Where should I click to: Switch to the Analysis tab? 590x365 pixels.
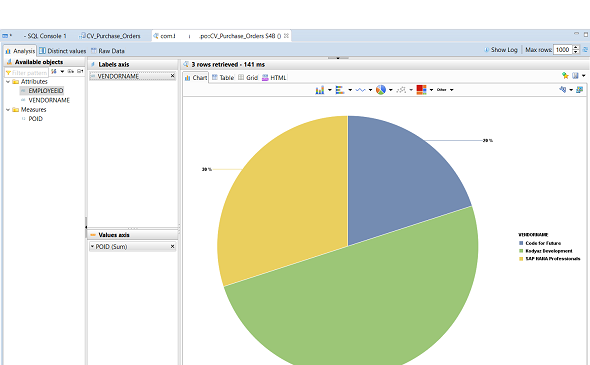click(x=20, y=51)
